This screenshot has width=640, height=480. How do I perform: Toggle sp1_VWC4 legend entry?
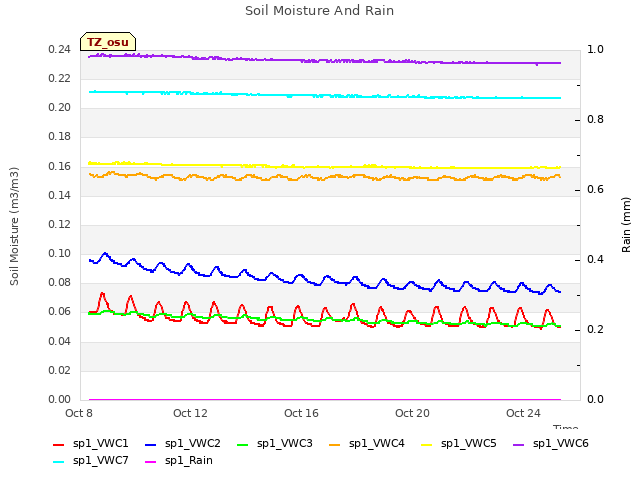coord(367,444)
